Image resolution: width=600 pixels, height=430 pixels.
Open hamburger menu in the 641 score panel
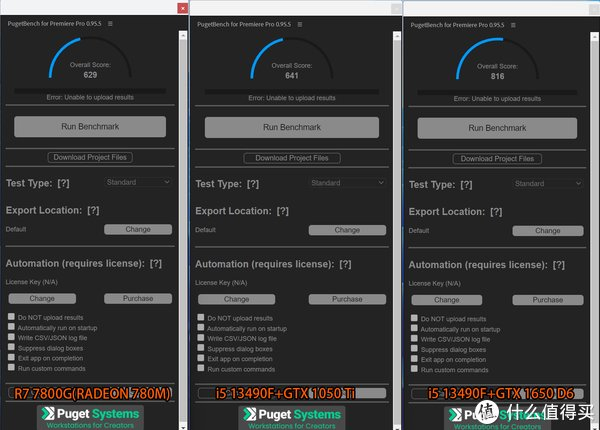click(x=300, y=24)
